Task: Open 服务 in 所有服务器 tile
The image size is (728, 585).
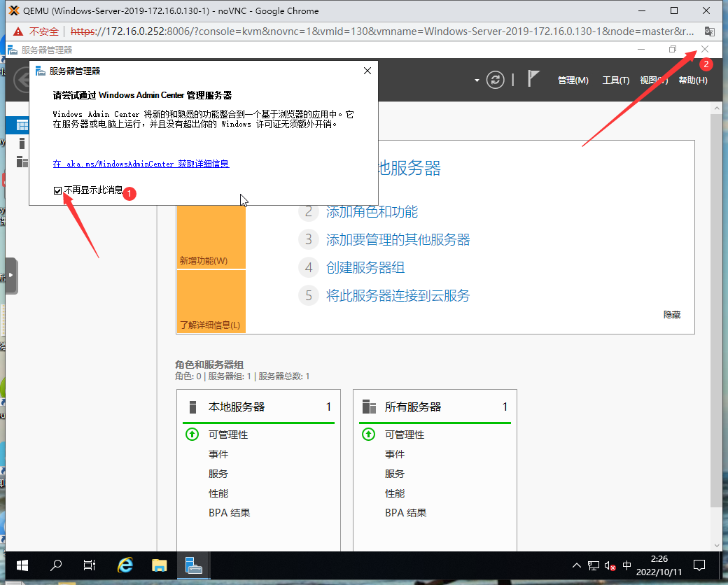Action: coord(395,474)
